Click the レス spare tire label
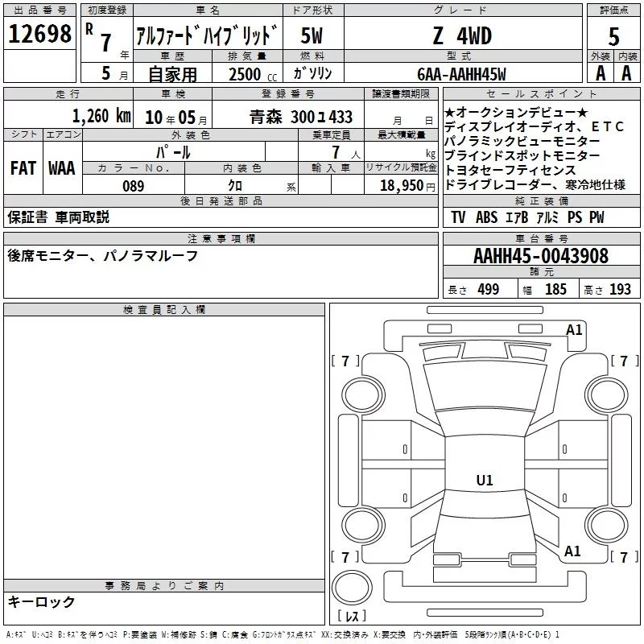 point(352,616)
